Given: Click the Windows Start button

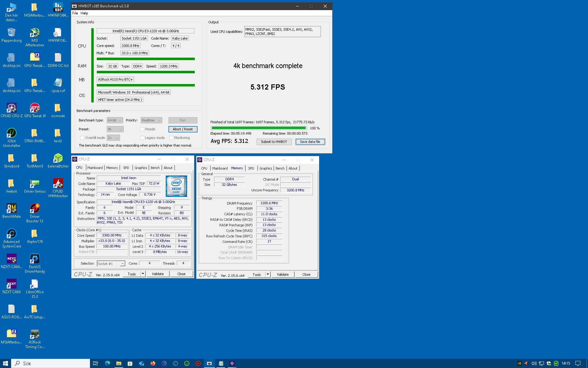Looking at the screenshot, I should point(6,363).
